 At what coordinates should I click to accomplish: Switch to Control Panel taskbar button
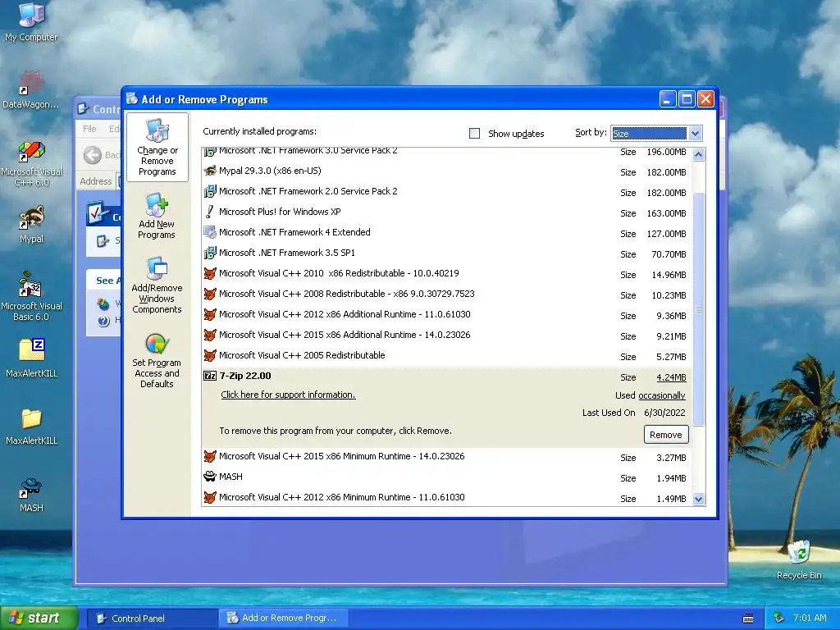click(x=152, y=619)
